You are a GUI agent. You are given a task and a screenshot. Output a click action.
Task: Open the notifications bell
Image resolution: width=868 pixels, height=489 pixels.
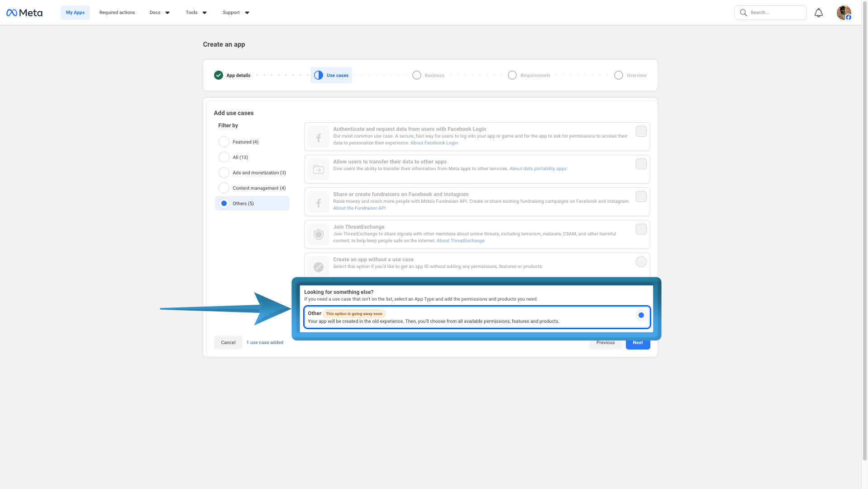click(x=818, y=13)
